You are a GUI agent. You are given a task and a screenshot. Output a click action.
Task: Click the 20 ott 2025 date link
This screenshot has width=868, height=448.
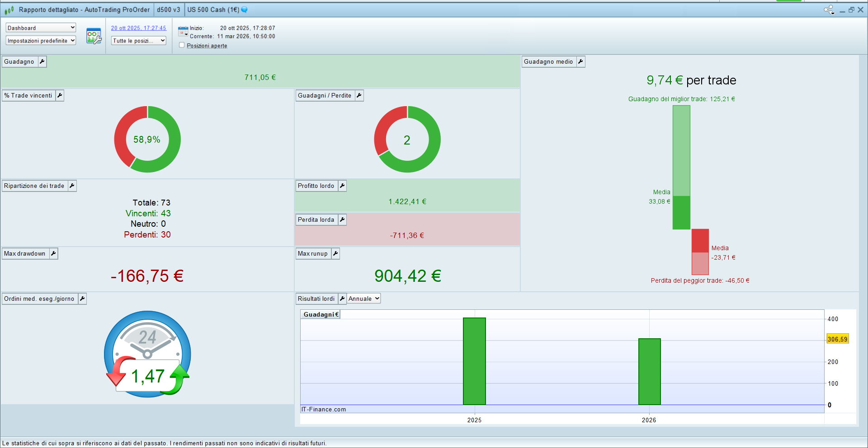click(138, 28)
